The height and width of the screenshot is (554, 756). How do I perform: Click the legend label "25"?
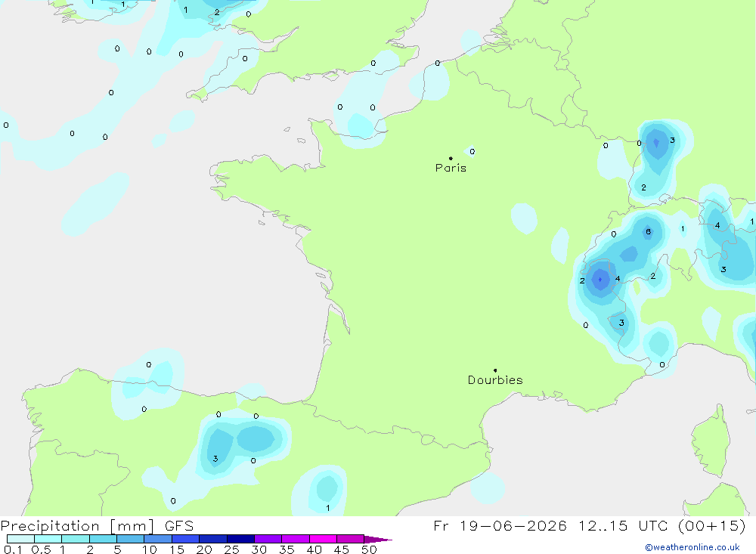[231, 549]
